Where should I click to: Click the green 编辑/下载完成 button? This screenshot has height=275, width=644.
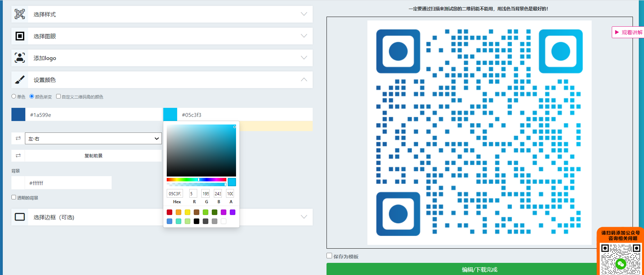[479, 269]
